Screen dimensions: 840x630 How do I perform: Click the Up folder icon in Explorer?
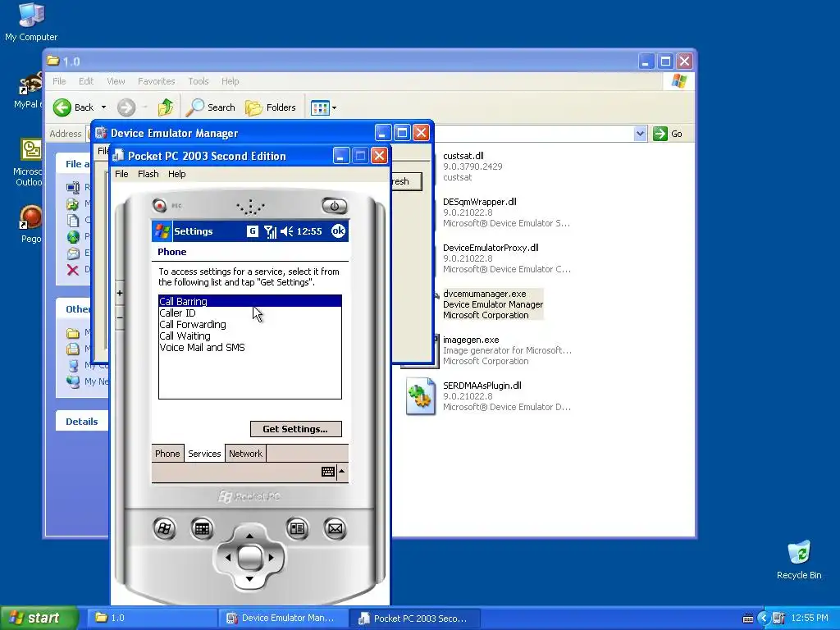point(166,107)
